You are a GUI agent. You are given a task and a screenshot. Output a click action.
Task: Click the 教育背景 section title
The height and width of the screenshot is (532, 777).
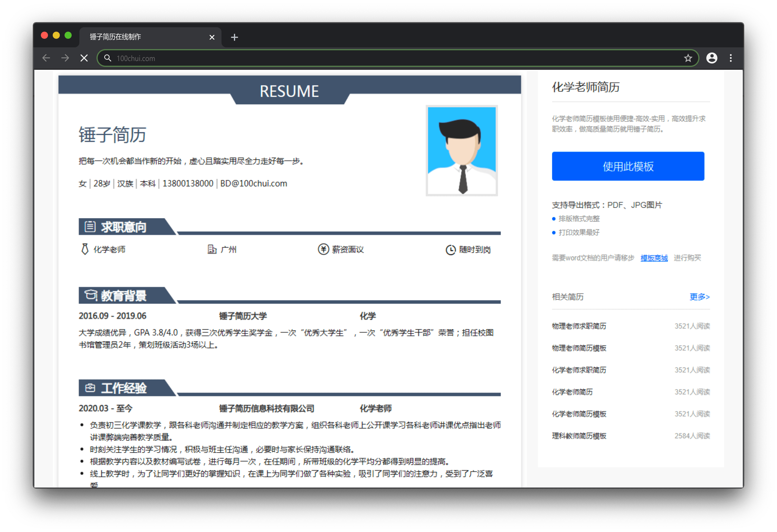(x=124, y=296)
